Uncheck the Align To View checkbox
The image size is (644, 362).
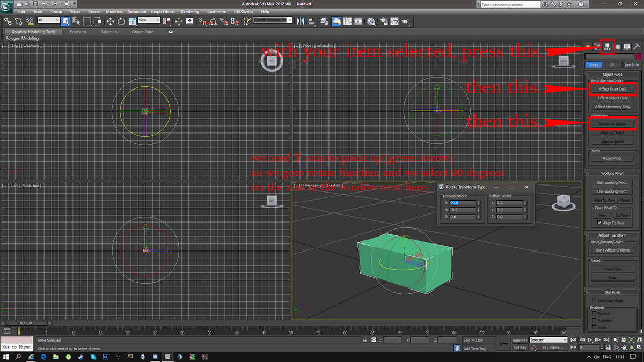599,223
